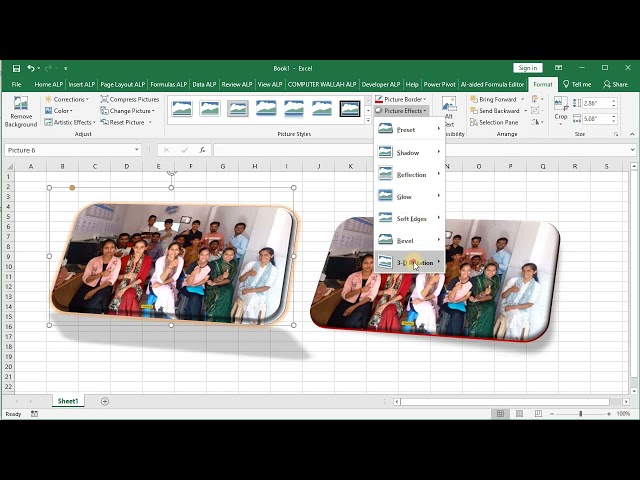Switch to Developer ALP tab
Image resolution: width=640 pixels, height=480 pixels.
tap(381, 84)
